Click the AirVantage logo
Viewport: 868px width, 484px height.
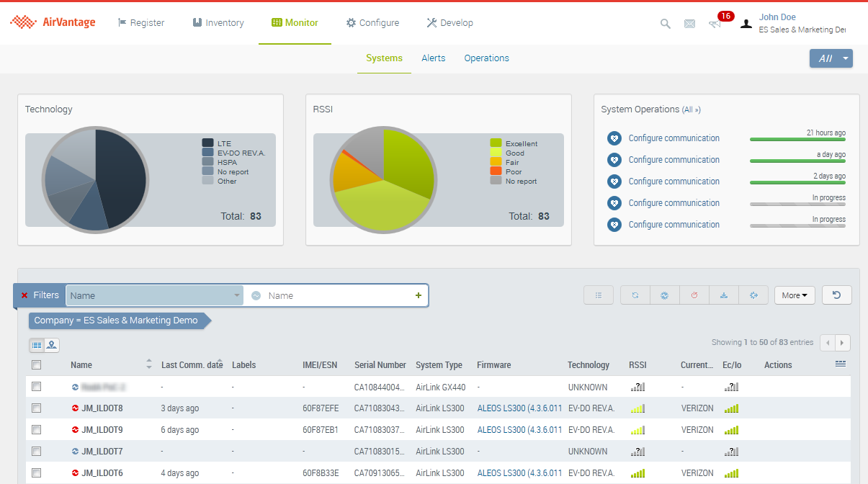click(x=53, y=22)
